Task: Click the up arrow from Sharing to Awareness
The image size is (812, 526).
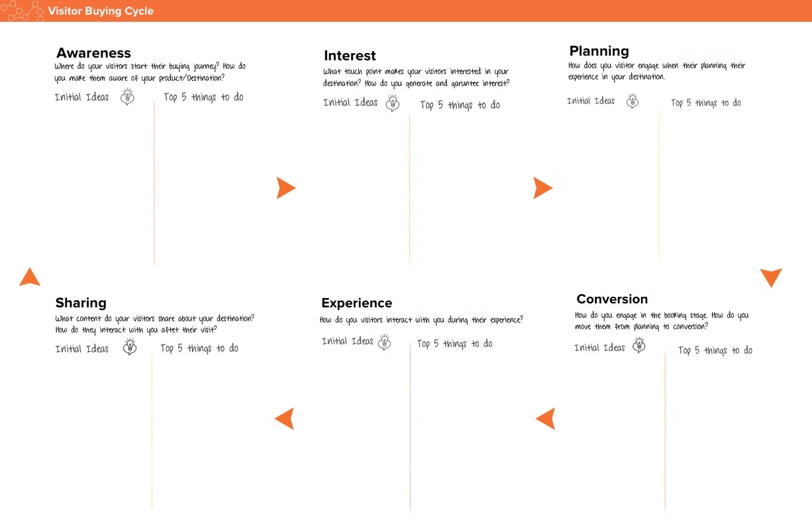Action: tap(30, 277)
